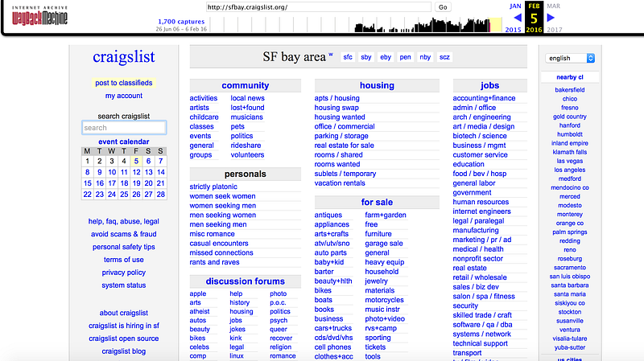The image size is (644, 361).
Task: Select JAN month in Wayback toolbar
Action: click(x=515, y=6)
